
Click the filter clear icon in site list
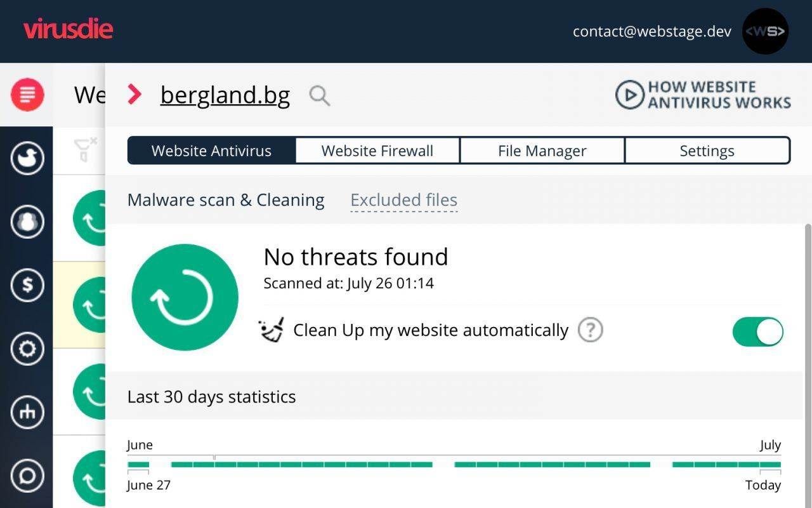click(86, 150)
